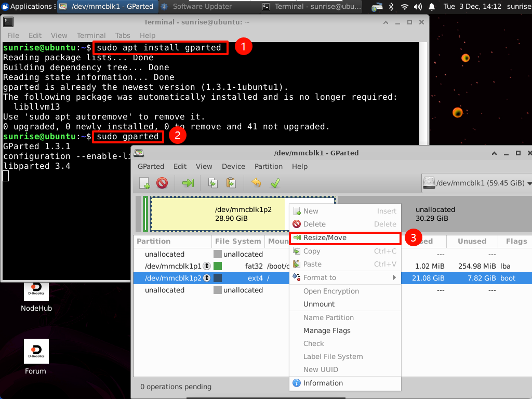
Task: Click the Partition column header
Action: (x=172, y=241)
